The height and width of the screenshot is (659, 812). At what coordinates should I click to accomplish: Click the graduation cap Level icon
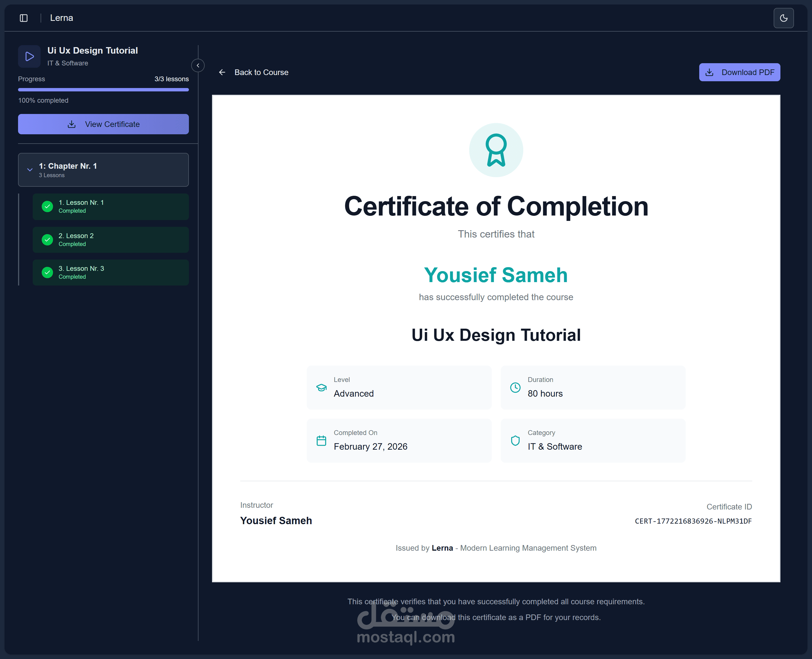coord(321,388)
